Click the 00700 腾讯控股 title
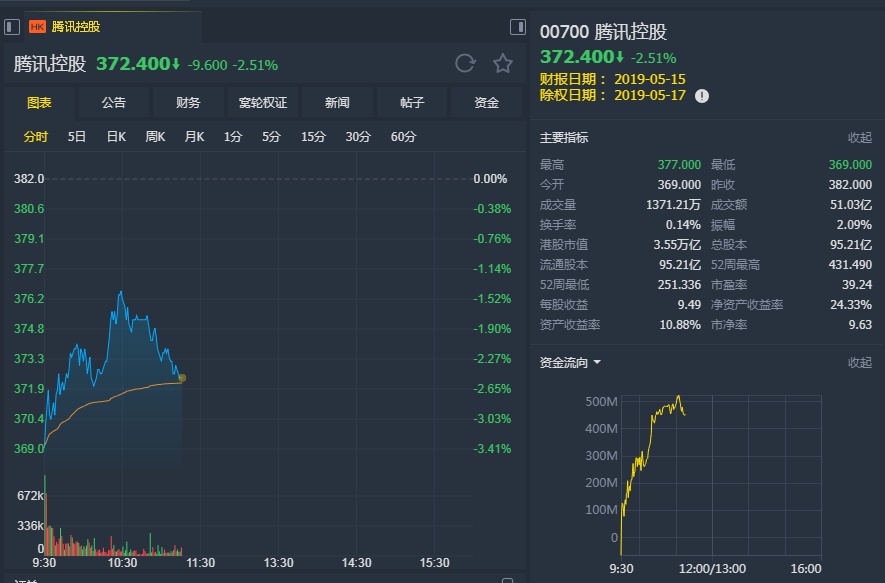Viewport: 885px width, 583px height. [x=603, y=32]
